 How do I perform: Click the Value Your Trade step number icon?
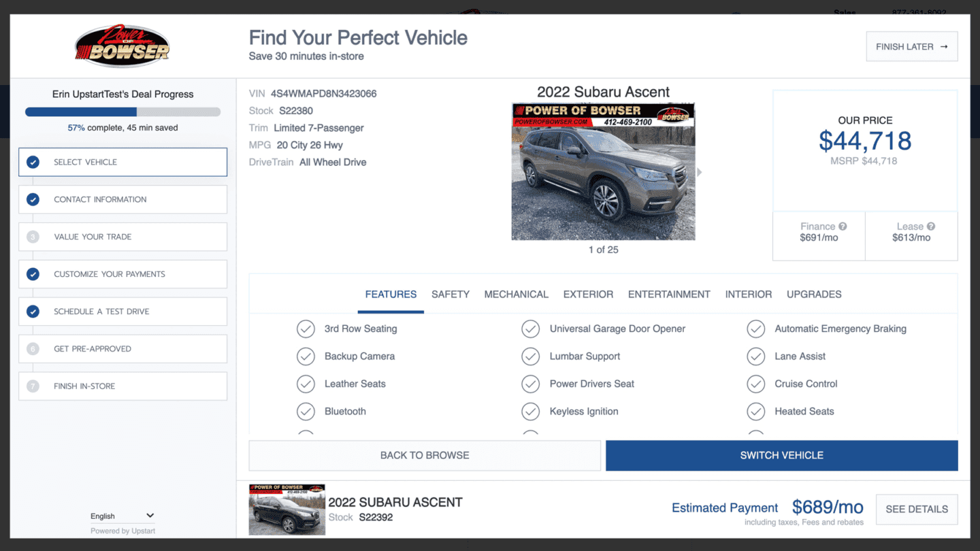33,237
